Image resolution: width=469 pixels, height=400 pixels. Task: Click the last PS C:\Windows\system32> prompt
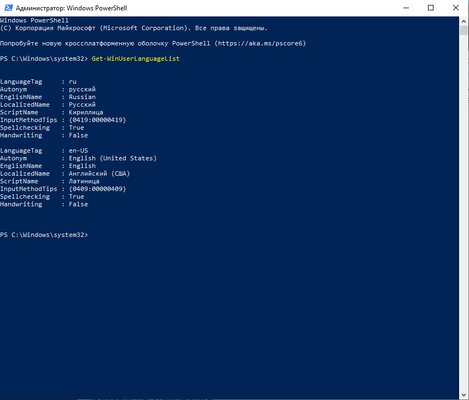coord(44,235)
